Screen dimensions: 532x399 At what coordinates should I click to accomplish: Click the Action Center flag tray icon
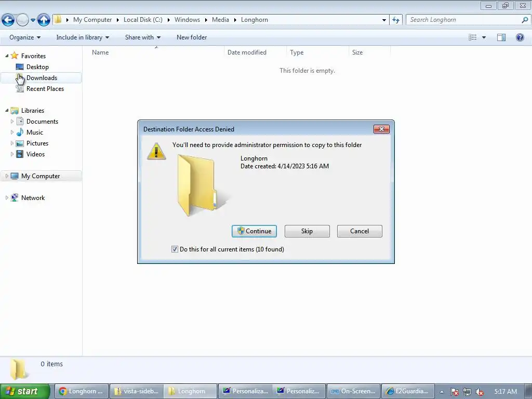click(x=454, y=392)
